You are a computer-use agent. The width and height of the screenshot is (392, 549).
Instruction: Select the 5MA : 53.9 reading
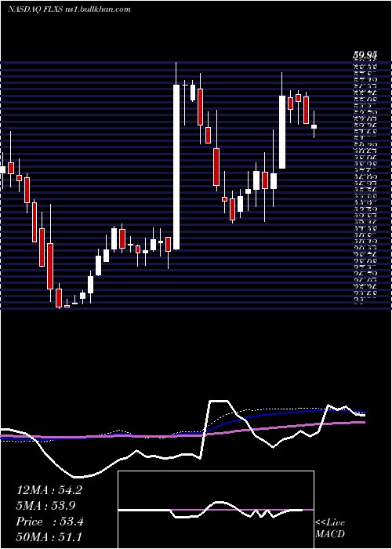[x=46, y=506]
